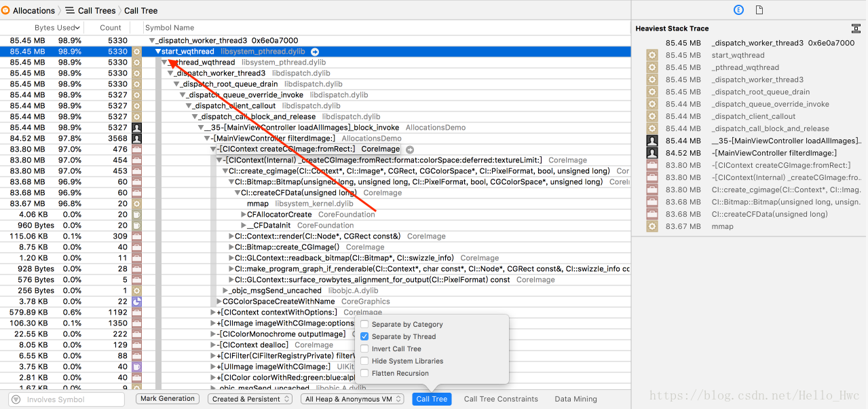The height and width of the screenshot is (409, 868).
Task: Open the Extended Detail 'E' inspector icon
Action: (x=739, y=10)
